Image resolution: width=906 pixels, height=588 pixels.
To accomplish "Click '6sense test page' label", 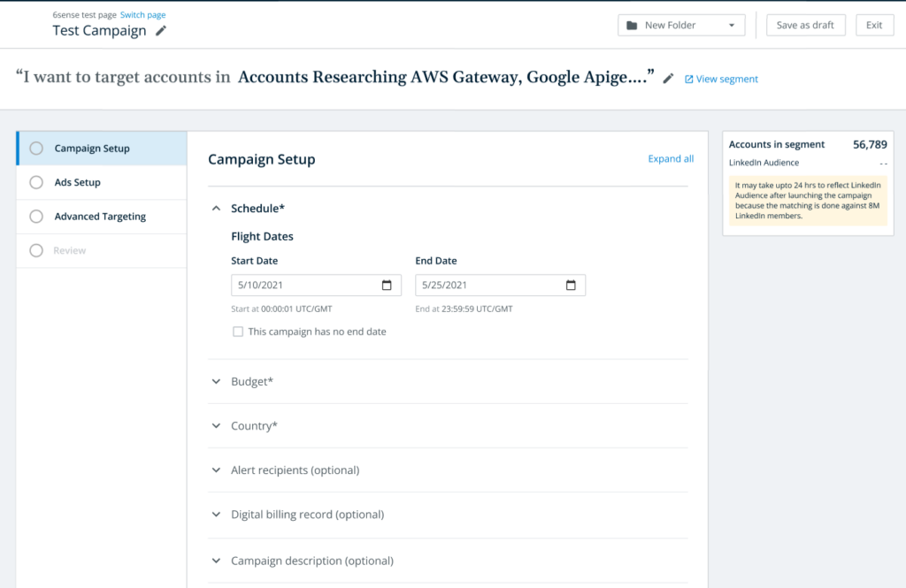I will tap(84, 15).
